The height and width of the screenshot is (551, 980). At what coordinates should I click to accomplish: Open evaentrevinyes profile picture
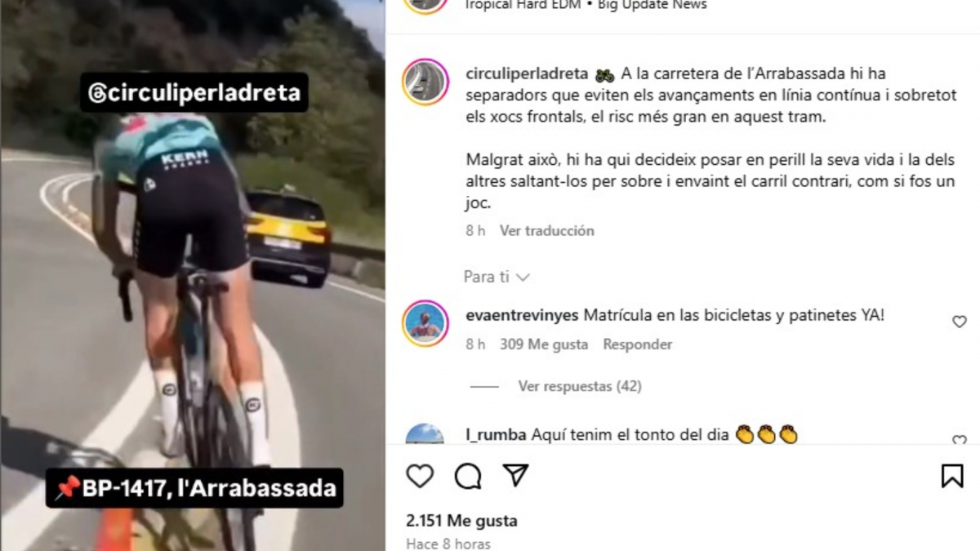[x=425, y=323]
